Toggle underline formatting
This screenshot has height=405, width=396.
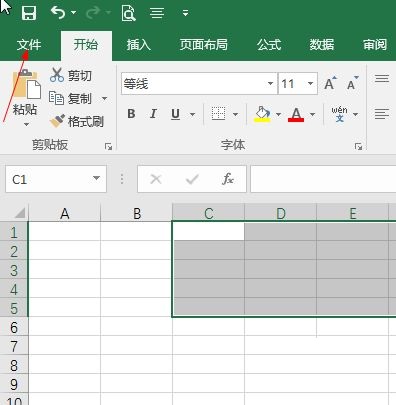[x=175, y=114]
